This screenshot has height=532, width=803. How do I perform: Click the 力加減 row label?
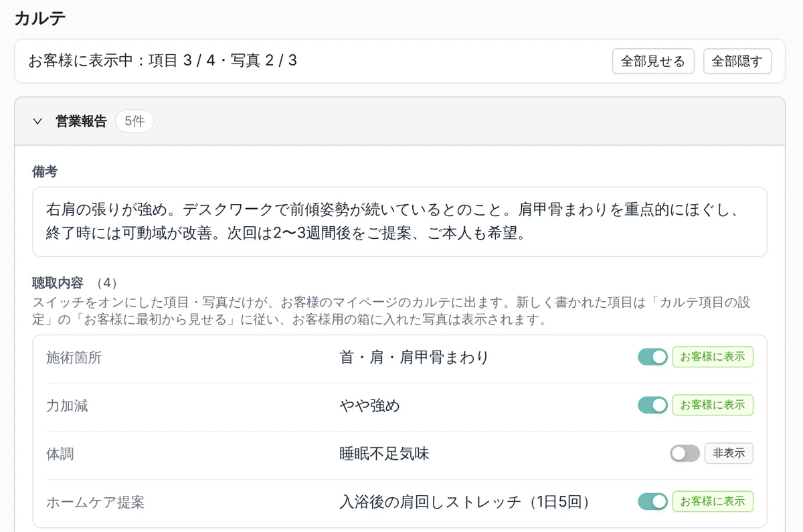point(67,406)
